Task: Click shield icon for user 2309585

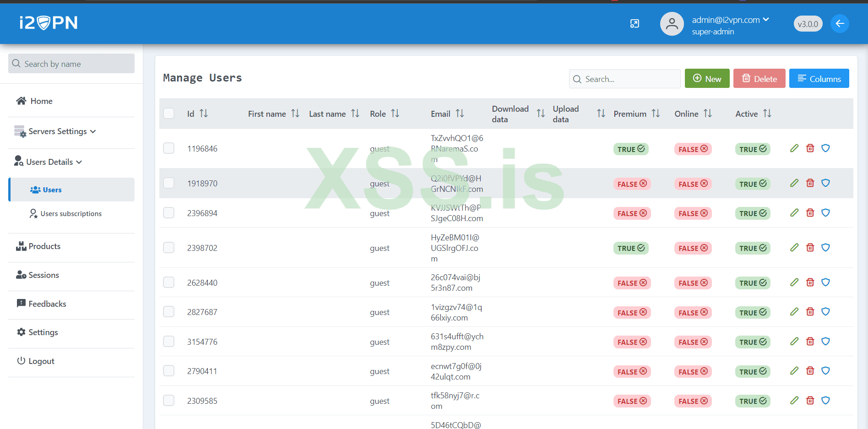Action: [x=826, y=401]
